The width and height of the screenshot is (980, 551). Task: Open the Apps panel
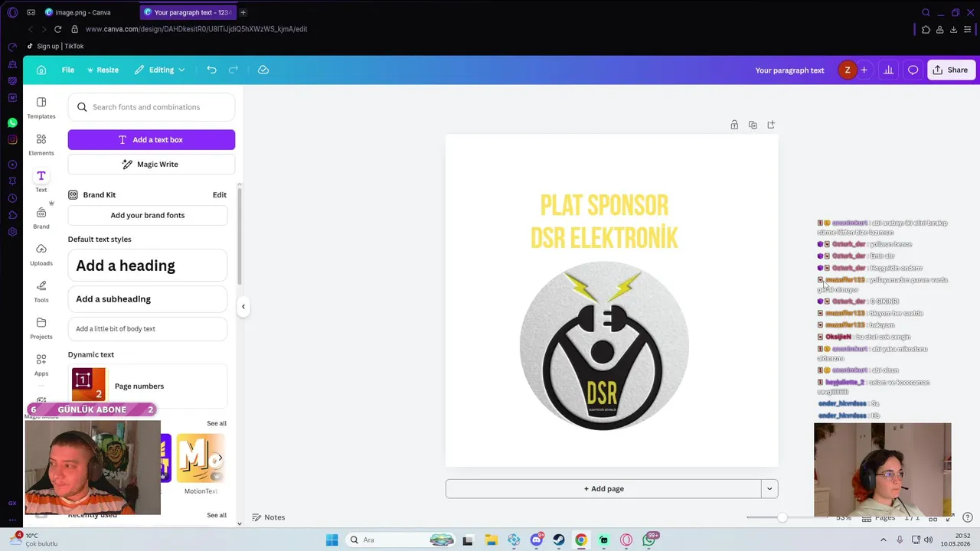[41, 364]
